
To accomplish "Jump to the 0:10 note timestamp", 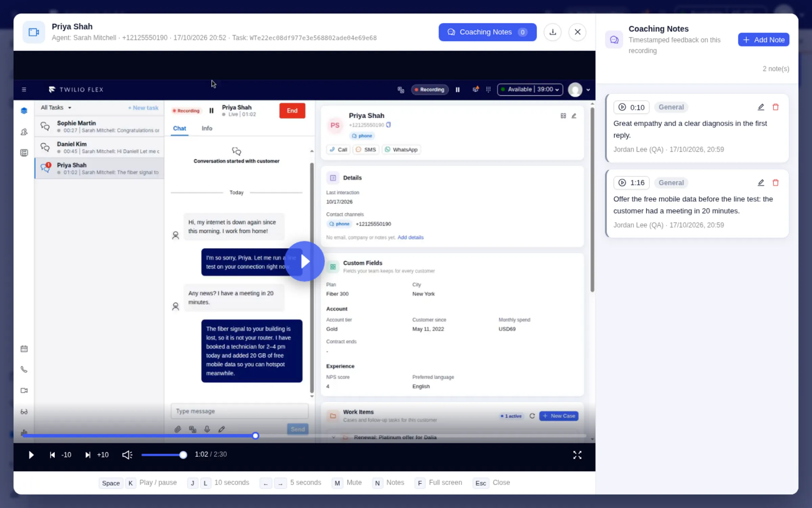I will tap(631, 107).
